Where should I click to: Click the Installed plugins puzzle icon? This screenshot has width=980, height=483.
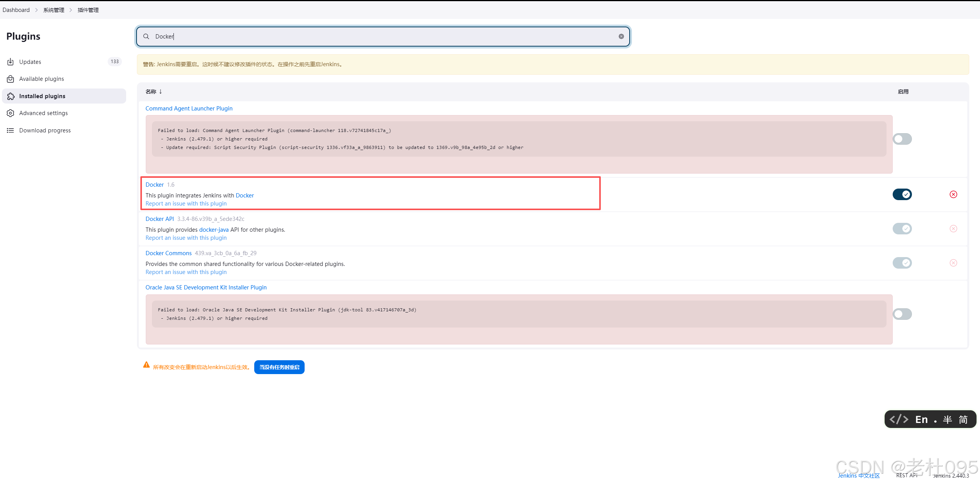click(10, 96)
